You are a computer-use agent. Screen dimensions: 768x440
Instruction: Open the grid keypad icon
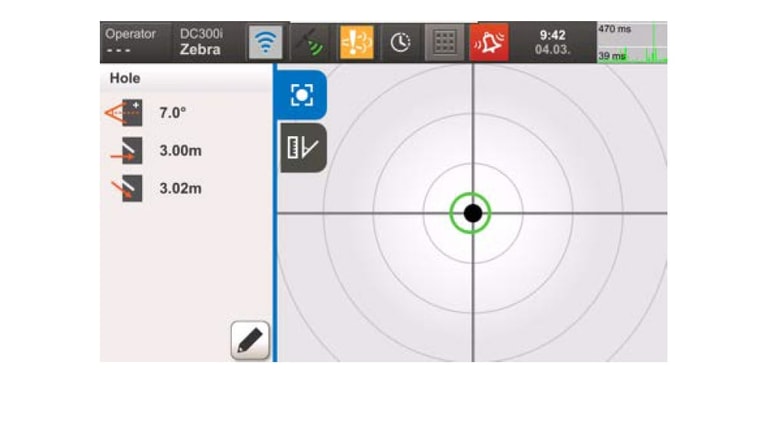tap(444, 43)
